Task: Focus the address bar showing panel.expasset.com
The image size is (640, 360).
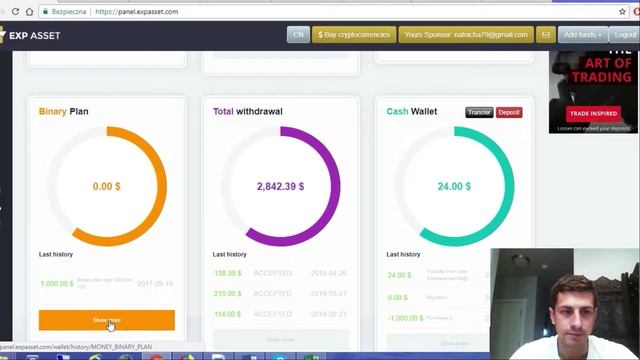Action: coord(327,12)
